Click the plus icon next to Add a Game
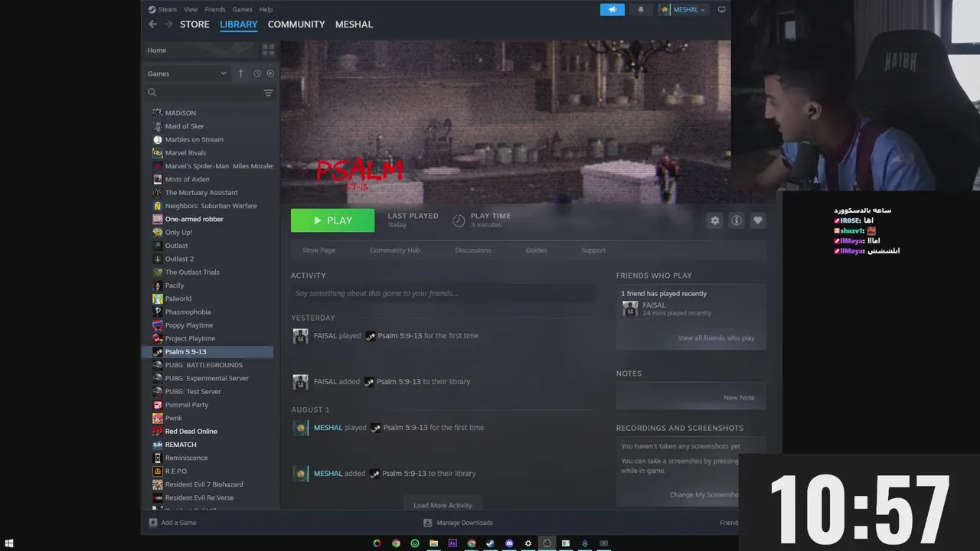The width and height of the screenshot is (980, 551). point(153,523)
